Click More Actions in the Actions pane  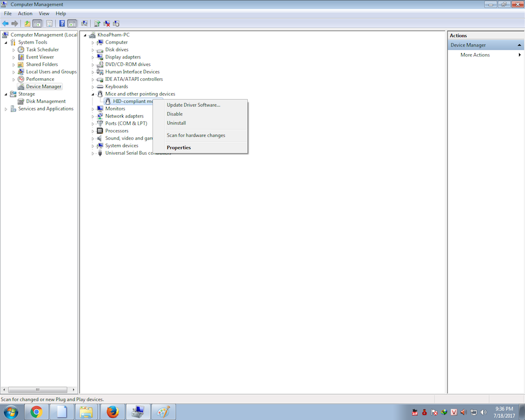tap(475, 55)
